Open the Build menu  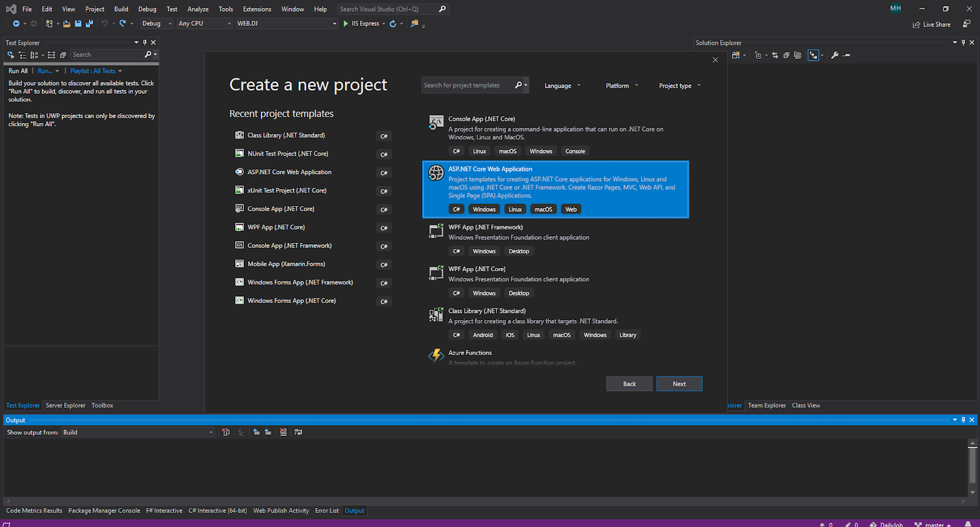121,9
